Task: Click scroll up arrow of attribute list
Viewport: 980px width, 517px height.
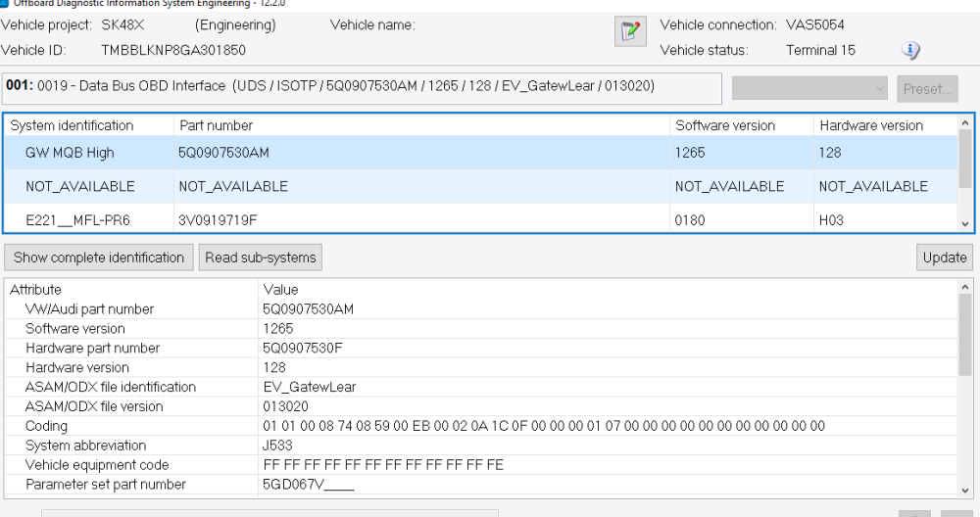Action: tap(965, 287)
